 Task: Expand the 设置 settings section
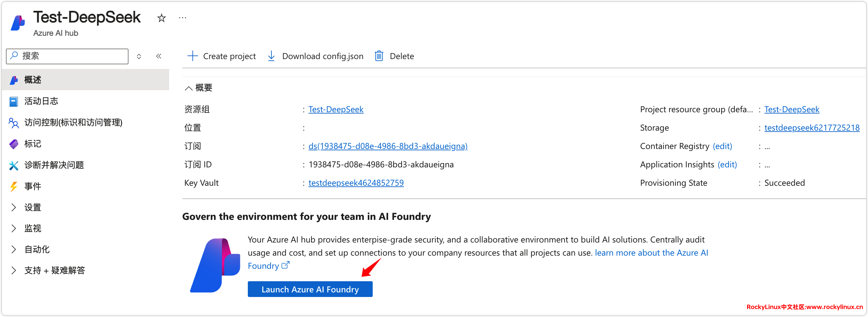point(14,207)
